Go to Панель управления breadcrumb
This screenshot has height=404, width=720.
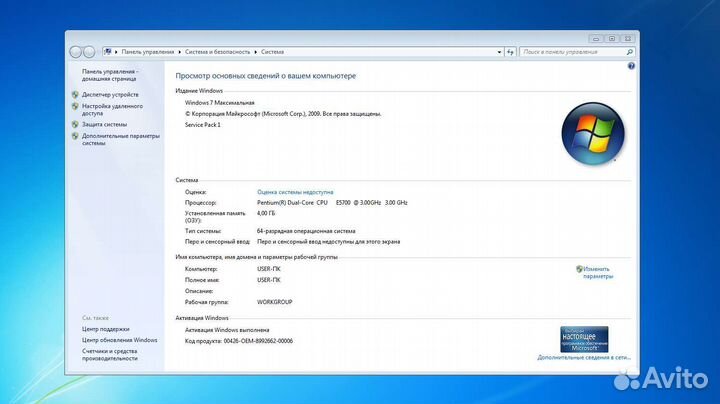[x=148, y=52]
